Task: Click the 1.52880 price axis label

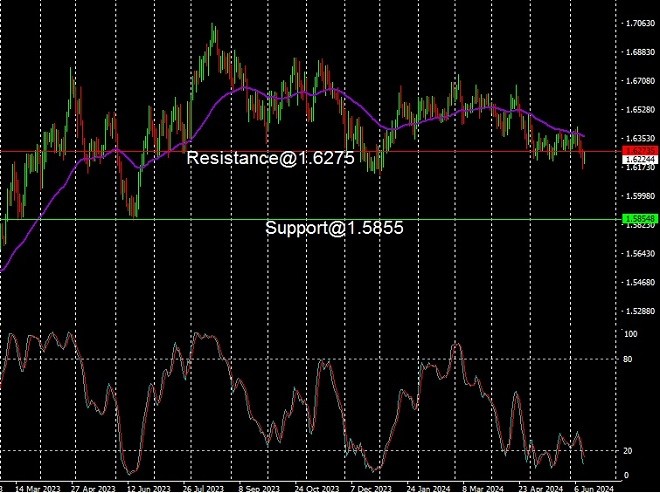Action: [640, 311]
